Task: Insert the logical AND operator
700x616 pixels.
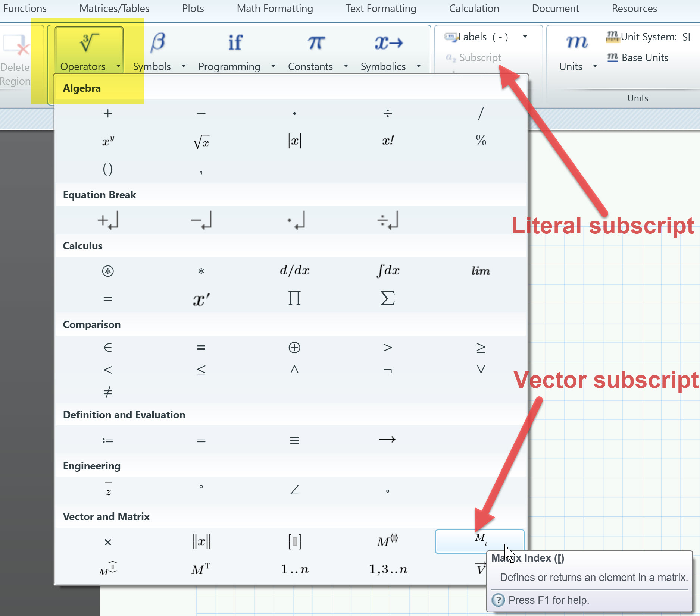Action: pos(294,370)
